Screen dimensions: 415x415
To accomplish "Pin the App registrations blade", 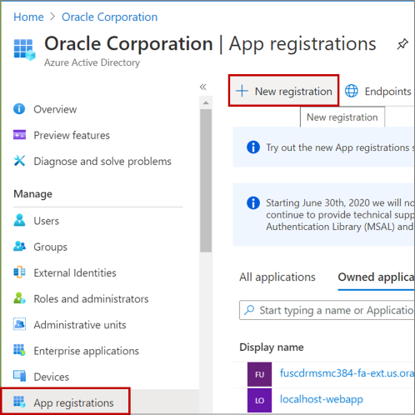I will point(402,44).
